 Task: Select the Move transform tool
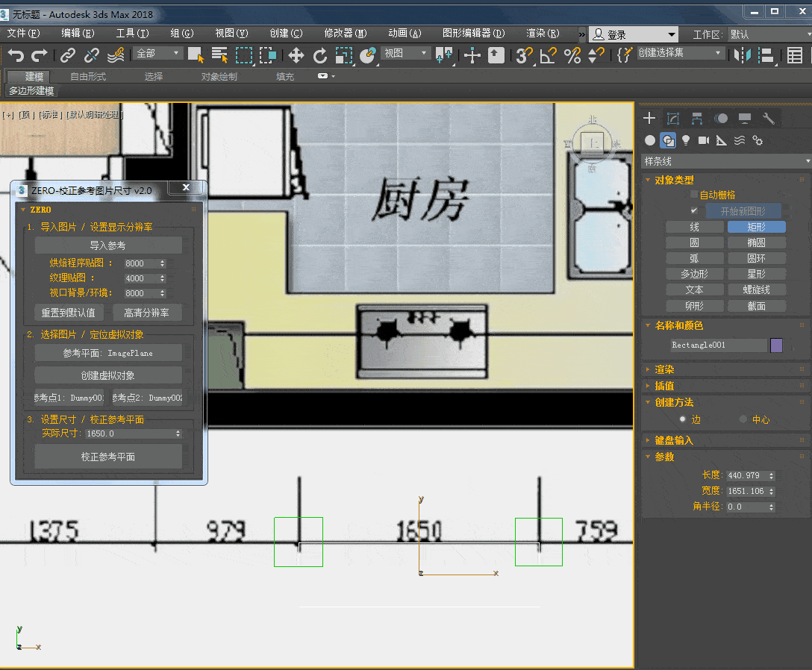296,55
